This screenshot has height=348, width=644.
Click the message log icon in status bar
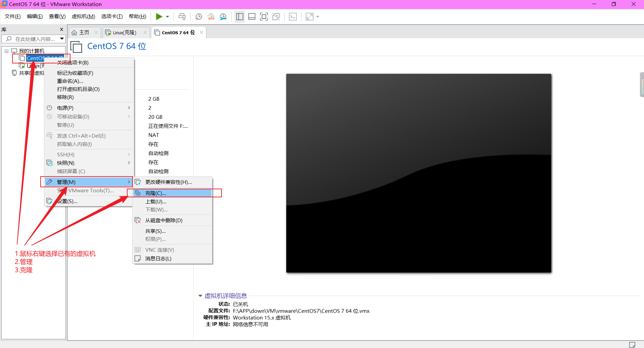click(x=632, y=345)
